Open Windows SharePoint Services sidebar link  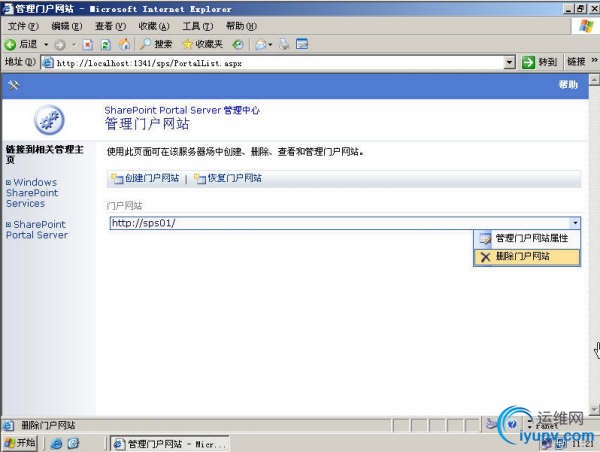32,193
